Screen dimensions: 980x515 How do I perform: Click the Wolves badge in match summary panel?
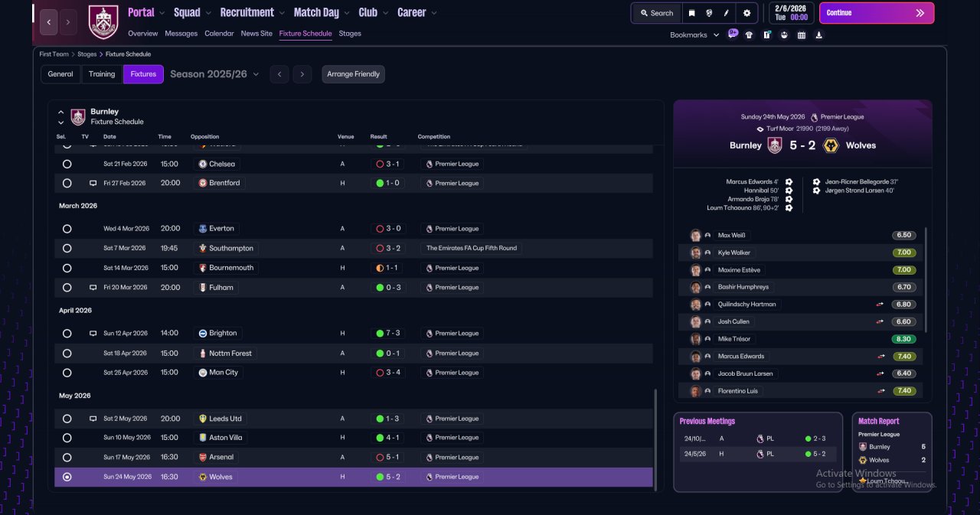pyautogui.click(x=830, y=145)
